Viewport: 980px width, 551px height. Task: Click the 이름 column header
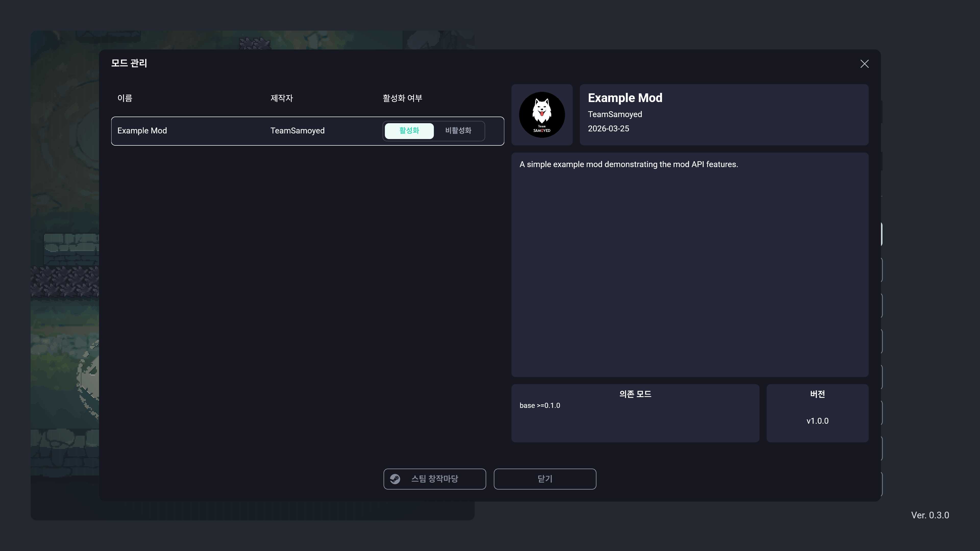point(125,98)
